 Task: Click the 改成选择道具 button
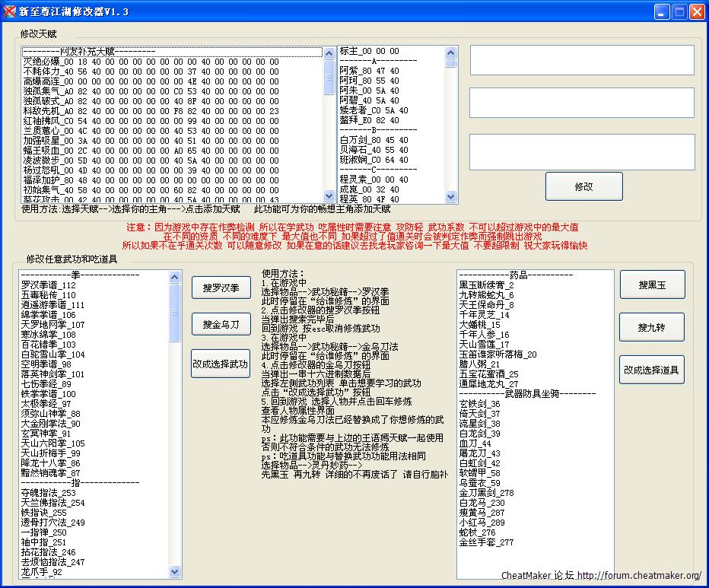tap(652, 370)
